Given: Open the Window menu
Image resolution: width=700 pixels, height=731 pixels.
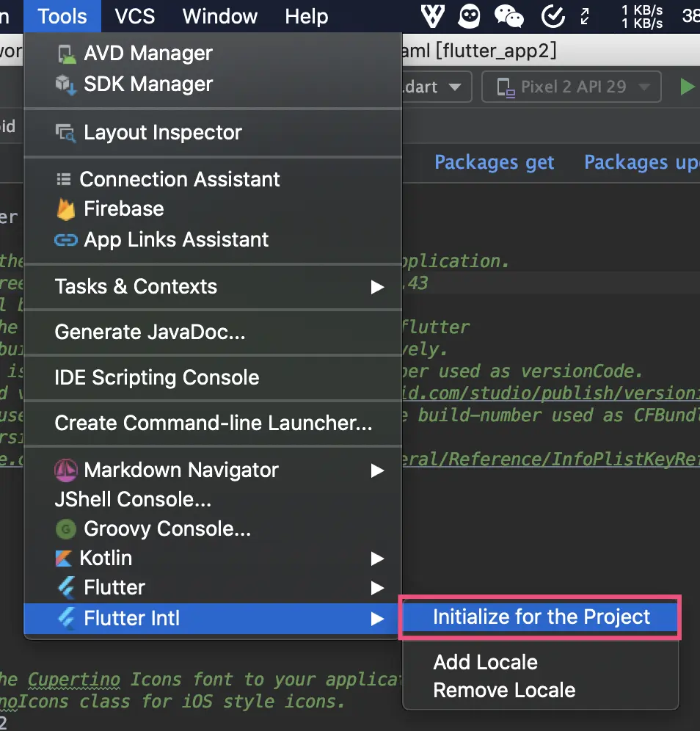Looking at the screenshot, I should 220,16.
